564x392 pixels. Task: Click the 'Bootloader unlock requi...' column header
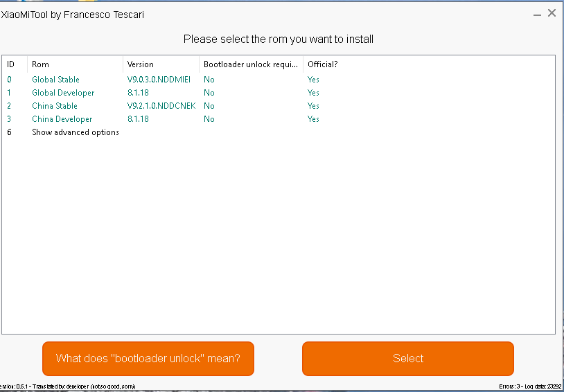coord(251,64)
